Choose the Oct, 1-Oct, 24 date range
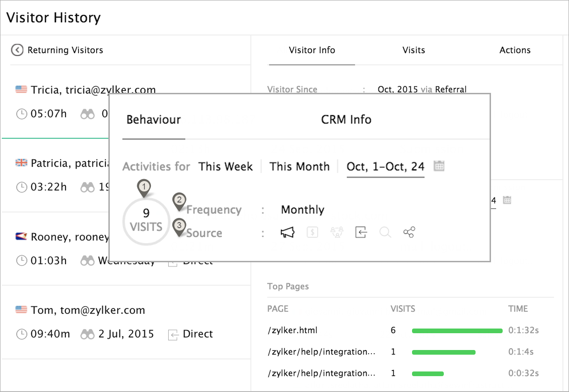This screenshot has width=569, height=392. pos(385,167)
